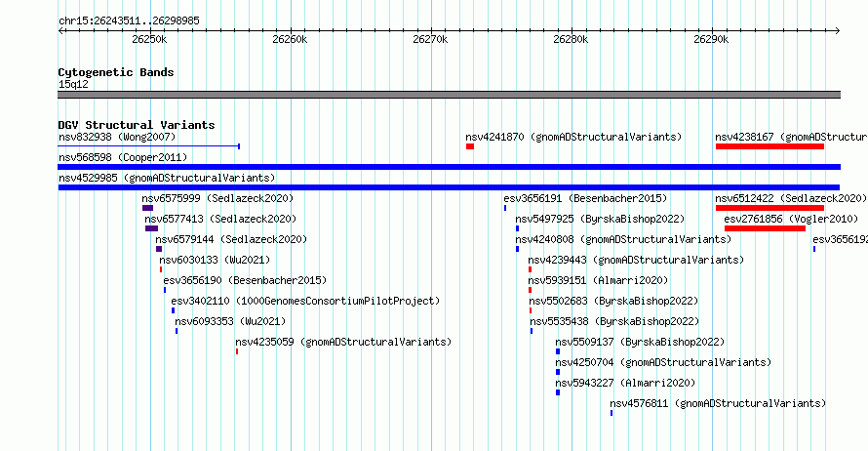Click the 15q12 cytogenetic band bar

point(449,95)
